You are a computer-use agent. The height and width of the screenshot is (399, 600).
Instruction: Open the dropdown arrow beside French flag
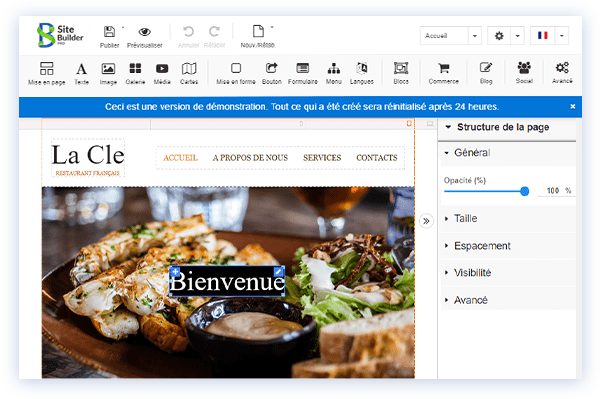pyautogui.click(x=561, y=36)
